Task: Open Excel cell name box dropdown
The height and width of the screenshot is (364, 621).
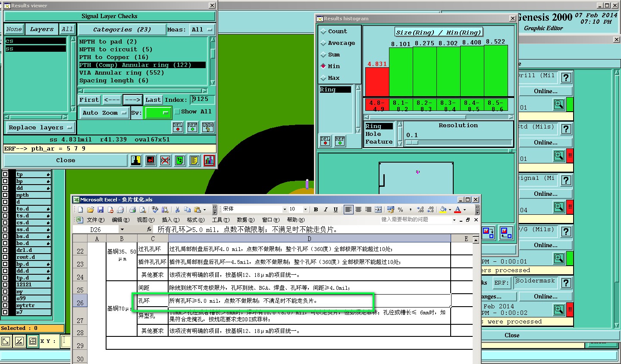Action: [x=122, y=230]
